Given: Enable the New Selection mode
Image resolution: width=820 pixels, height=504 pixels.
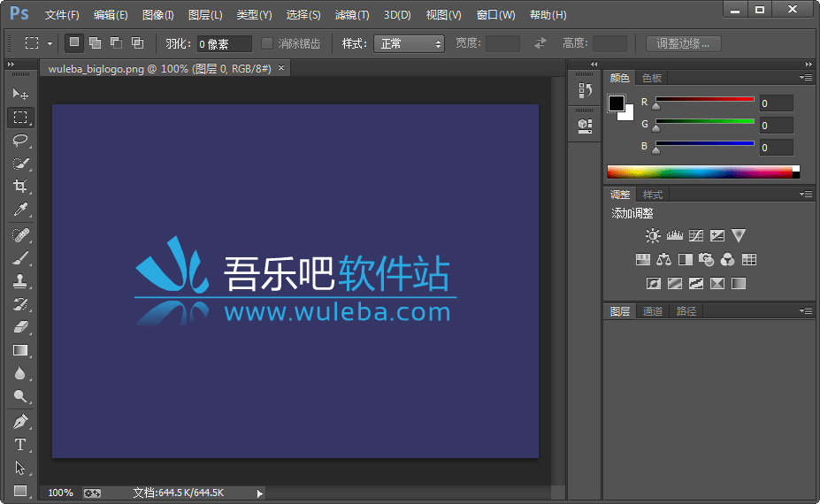Looking at the screenshot, I should click(x=74, y=42).
